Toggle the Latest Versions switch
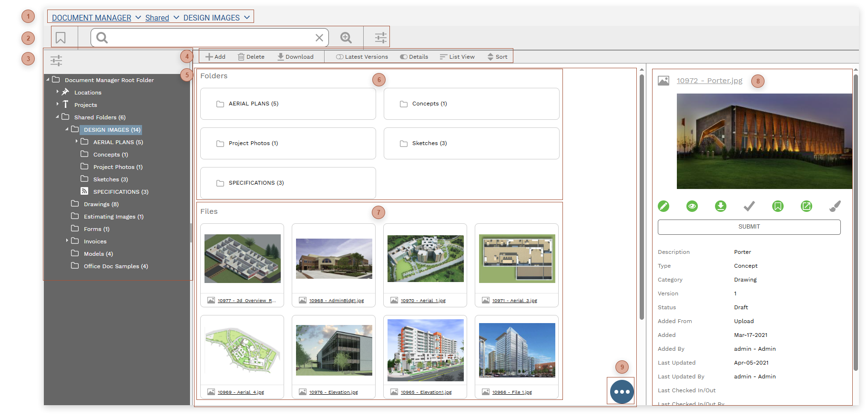 click(339, 57)
